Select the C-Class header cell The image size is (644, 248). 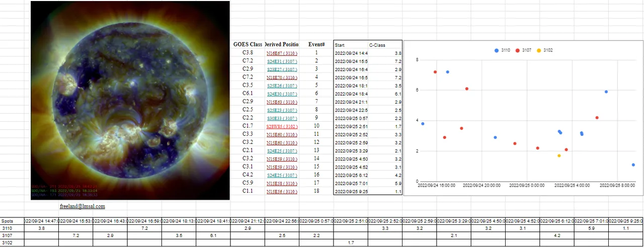385,45
